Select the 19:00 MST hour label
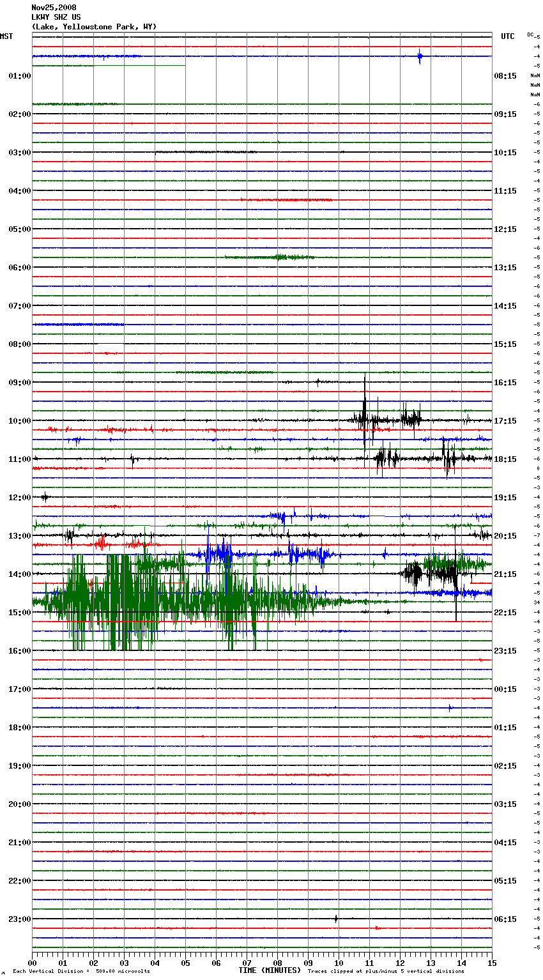Image resolution: width=543 pixels, height=980 pixels. (x=20, y=766)
